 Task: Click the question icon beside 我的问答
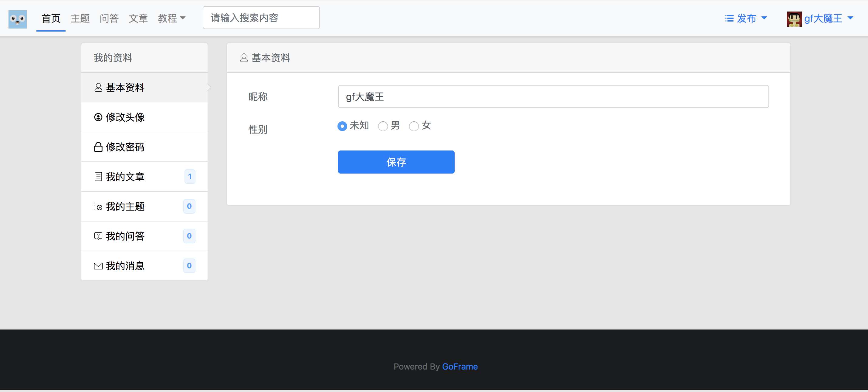[x=98, y=236]
